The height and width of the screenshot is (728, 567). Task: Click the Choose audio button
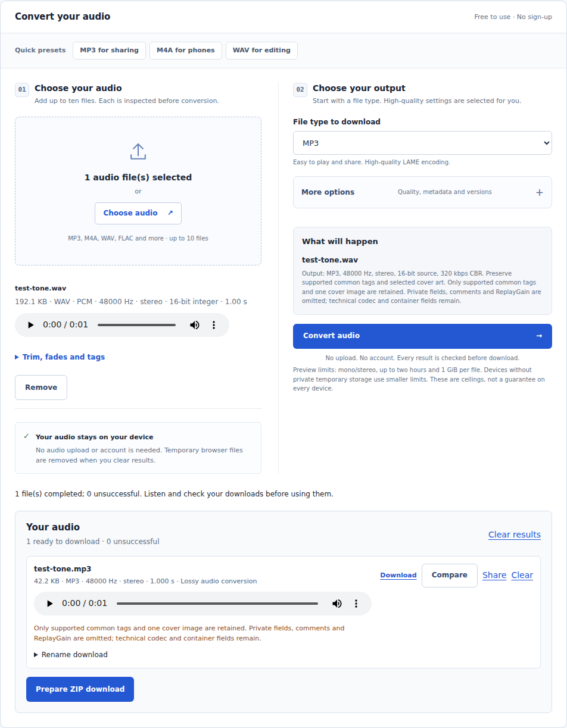(x=138, y=213)
